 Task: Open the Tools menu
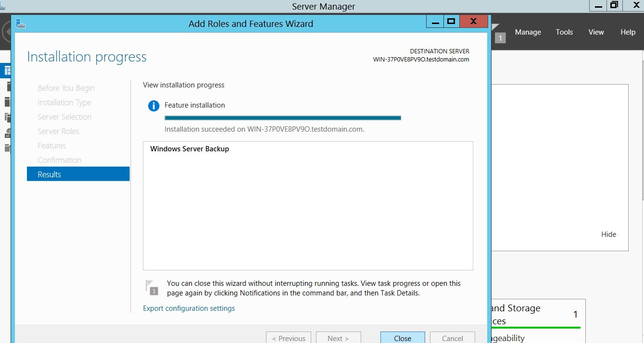[x=564, y=32]
